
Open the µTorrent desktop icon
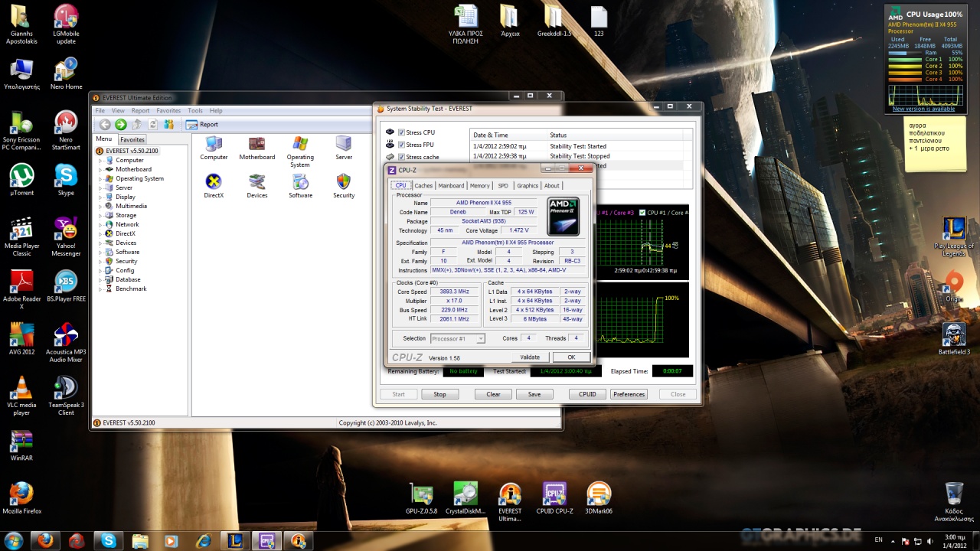click(x=21, y=181)
